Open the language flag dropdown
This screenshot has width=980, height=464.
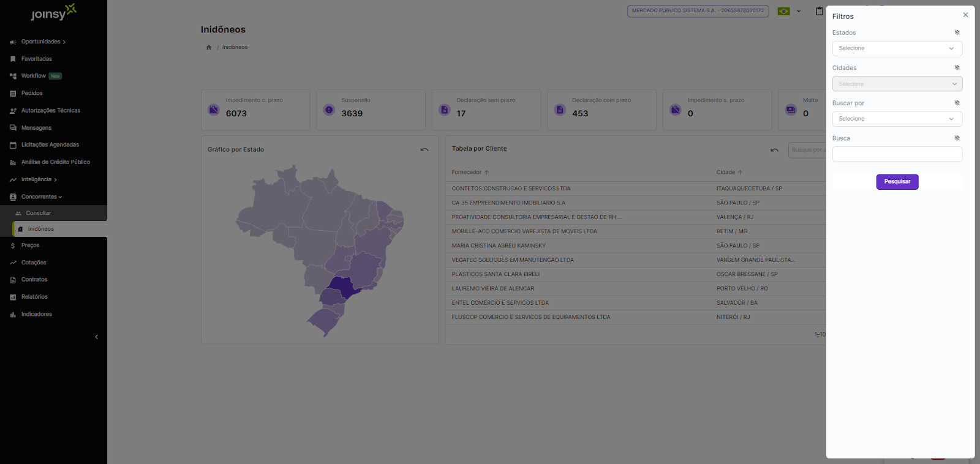789,11
